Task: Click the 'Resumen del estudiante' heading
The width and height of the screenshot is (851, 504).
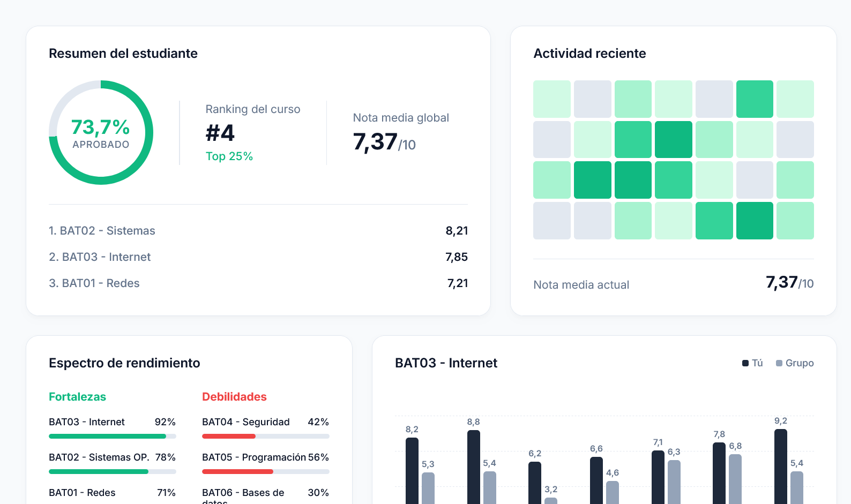Action: [x=123, y=54]
